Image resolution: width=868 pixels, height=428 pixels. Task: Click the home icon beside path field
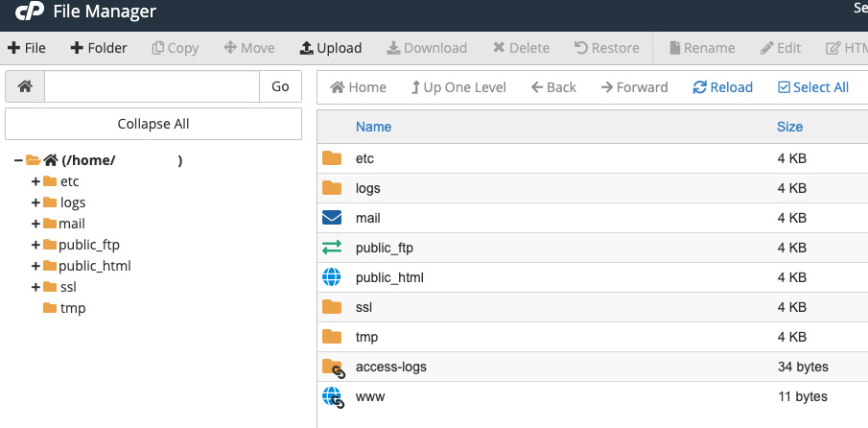pyautogui.click(x=25, y=86)
